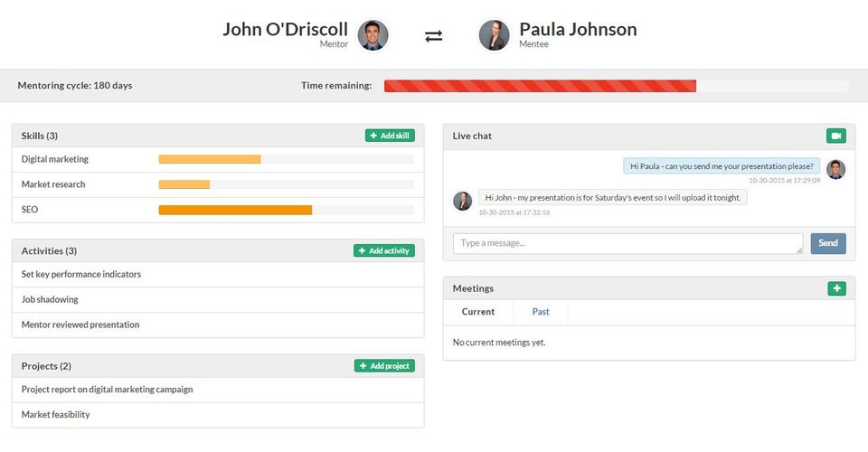The image size is (868, 452).
Task: Click the SEO skill progress bar
Action: [x=287, y=210]
